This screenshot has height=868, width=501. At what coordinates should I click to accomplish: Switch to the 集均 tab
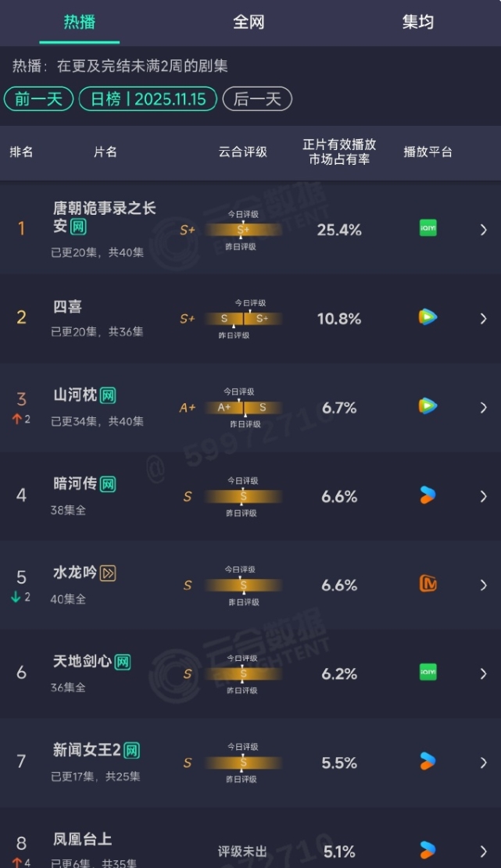point(417,22)
